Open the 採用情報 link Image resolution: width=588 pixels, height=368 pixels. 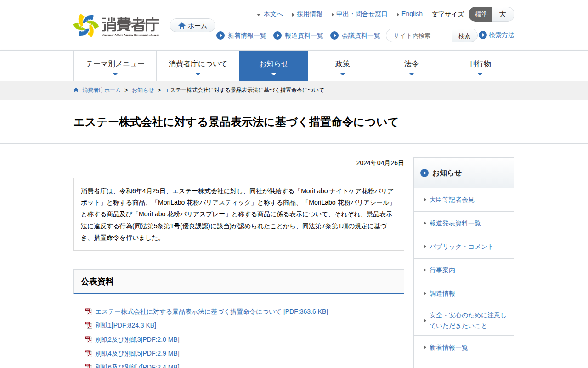(x=310, y=14)
